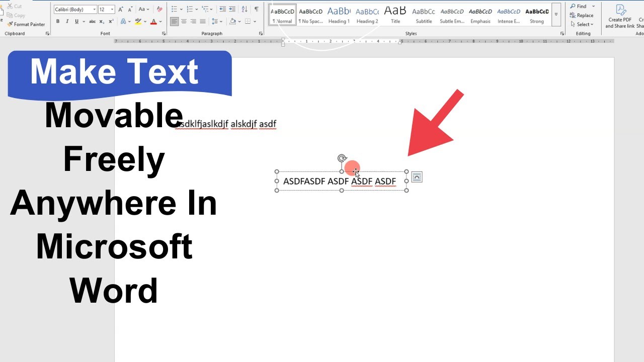Open borders dropdown arrow
Viewport: 644px width, 362px height.
255,22
